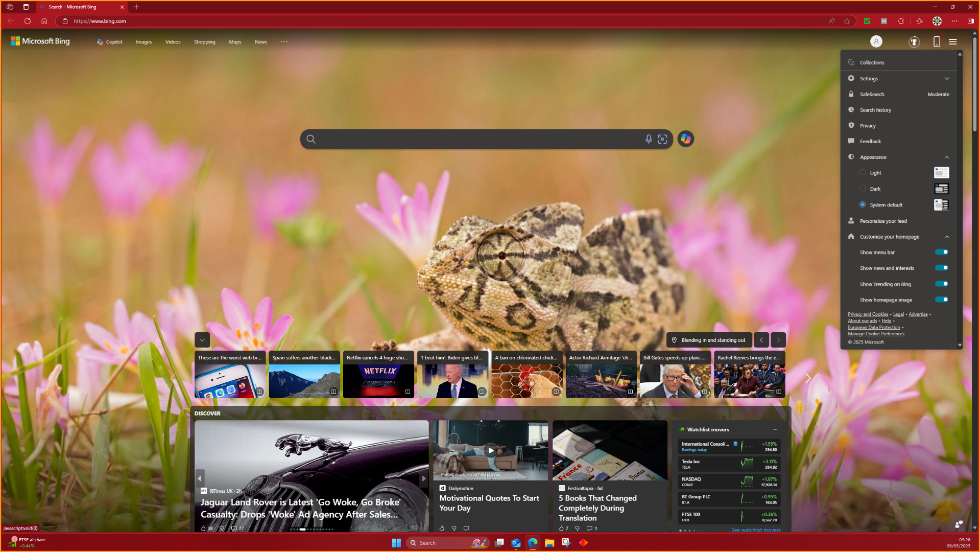Open Copilot from the top navigation
Image resolution: width=980 pixels, height=552 pixels.
coord(110,42)
